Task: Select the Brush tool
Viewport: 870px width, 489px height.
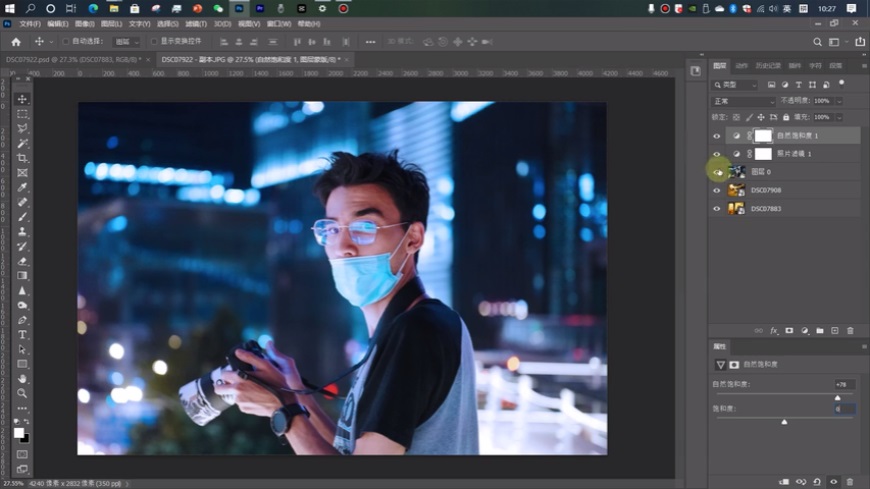Action: pyautogui.click(x=22, y=217)
